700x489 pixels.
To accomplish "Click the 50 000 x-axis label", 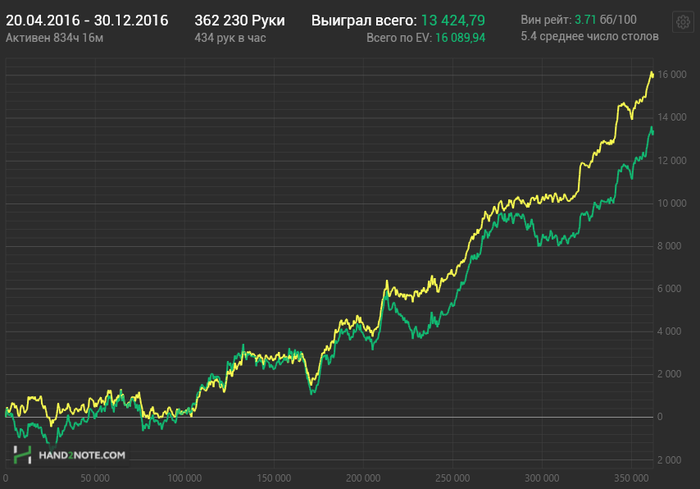I will pyautogui.click(x=95, y=478).
